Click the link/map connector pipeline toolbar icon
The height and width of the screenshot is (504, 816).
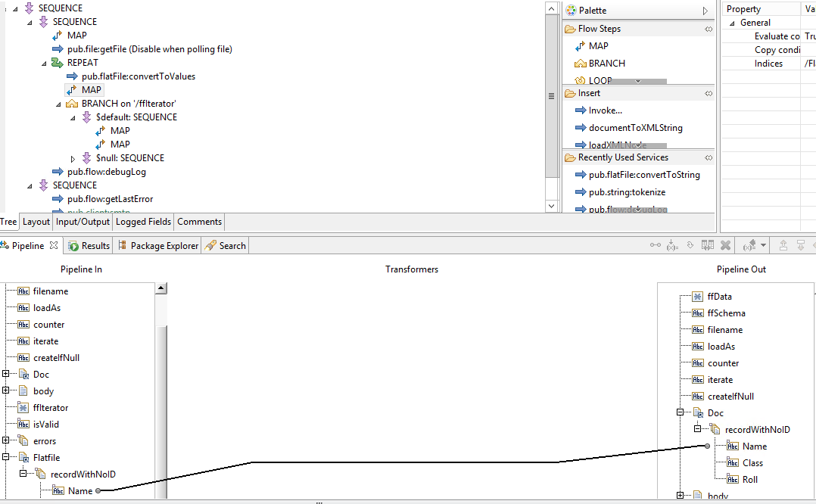click(x=656, y=245)
